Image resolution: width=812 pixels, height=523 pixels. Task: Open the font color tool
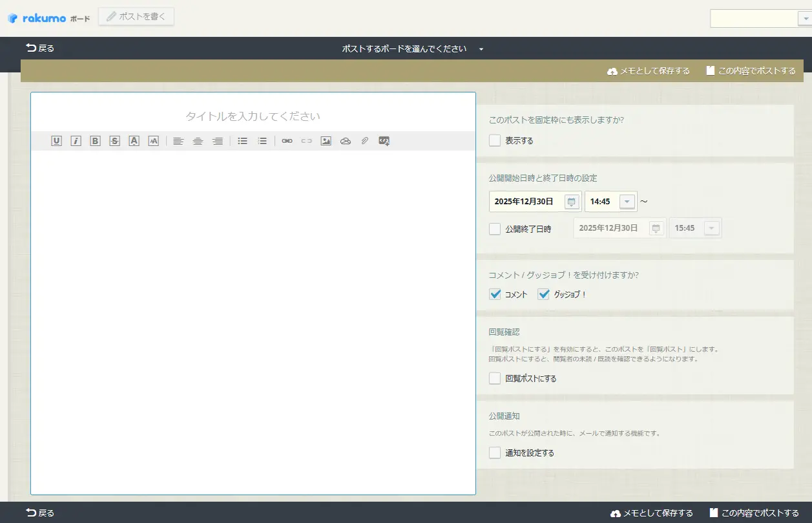(134, 141)
